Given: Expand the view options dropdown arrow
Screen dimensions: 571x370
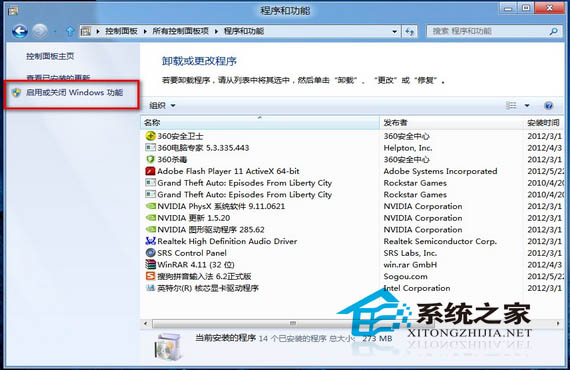Looking at the screenshot, I should [527, 106].
